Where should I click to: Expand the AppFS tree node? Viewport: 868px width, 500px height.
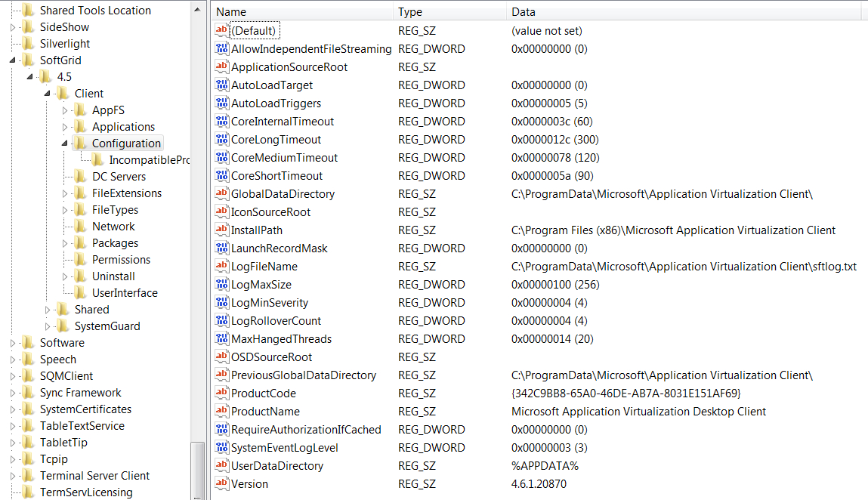point(65,110)
